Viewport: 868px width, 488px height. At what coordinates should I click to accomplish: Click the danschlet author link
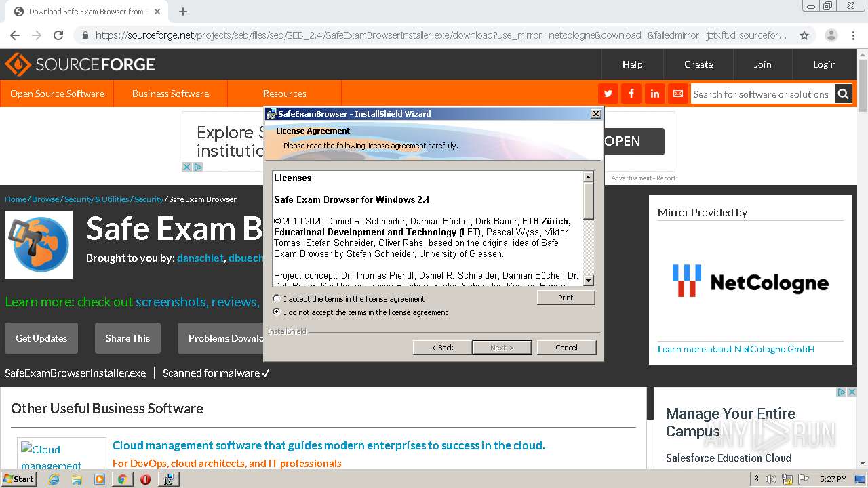pos(200,258)
